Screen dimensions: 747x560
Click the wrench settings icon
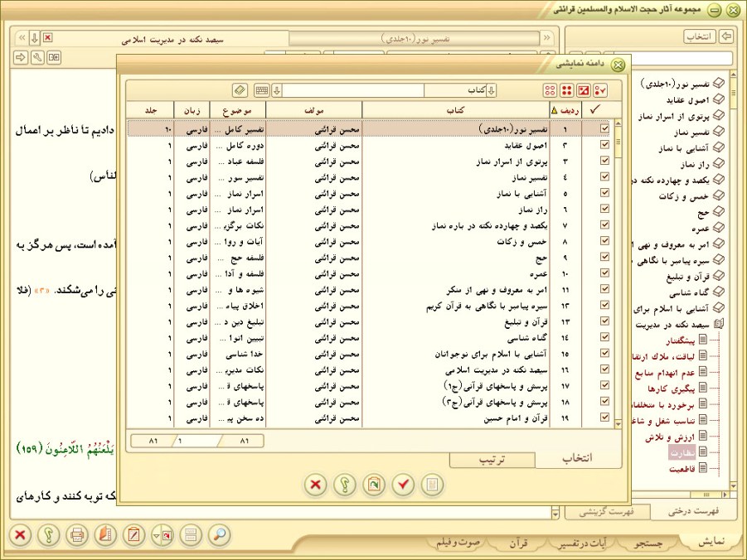(37, 58)
